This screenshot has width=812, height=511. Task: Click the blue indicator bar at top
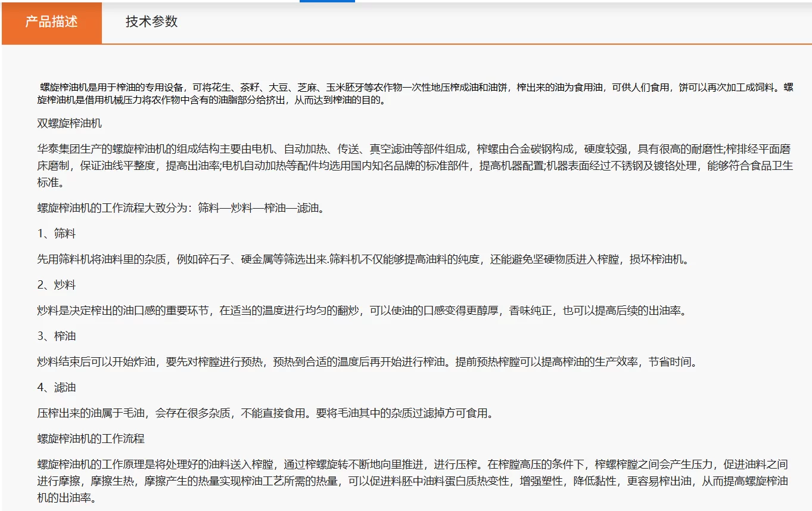click(x=327, y=1)
